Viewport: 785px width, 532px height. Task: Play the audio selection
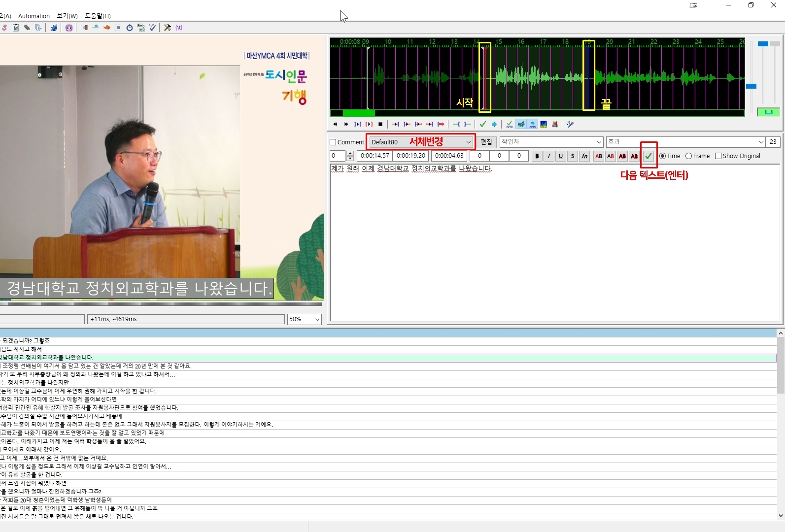358,124
